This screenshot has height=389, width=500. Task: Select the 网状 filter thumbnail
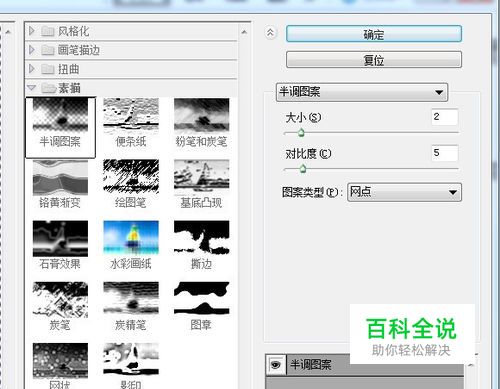pyautogui.click(x=60, y=361)
